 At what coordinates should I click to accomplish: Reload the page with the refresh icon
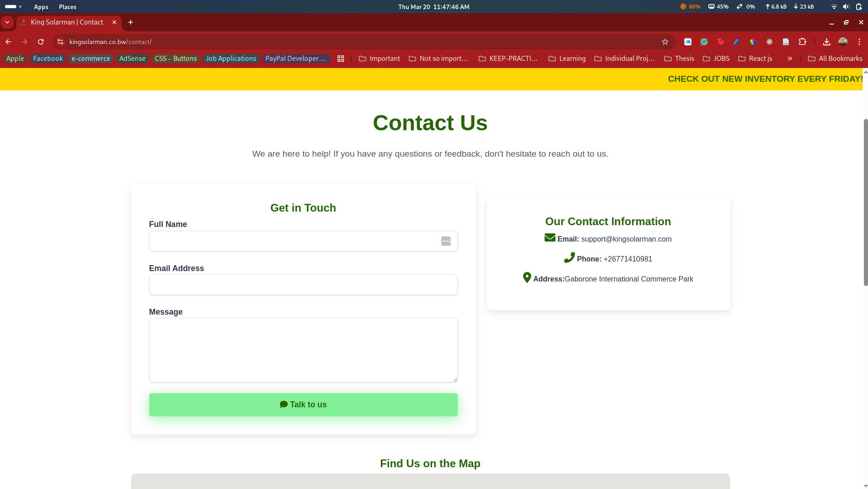tap(41, 42)
